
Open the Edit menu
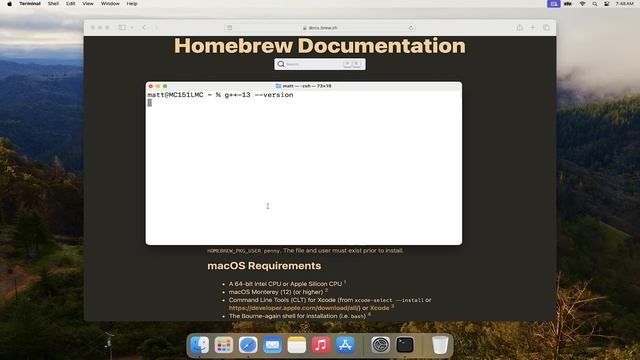coord(71,4)
